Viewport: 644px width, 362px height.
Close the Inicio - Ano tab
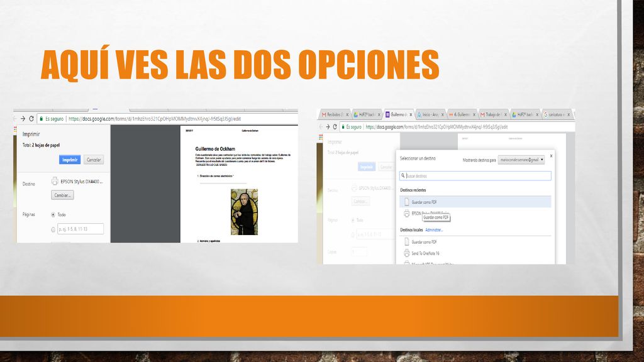coord(442,114)
